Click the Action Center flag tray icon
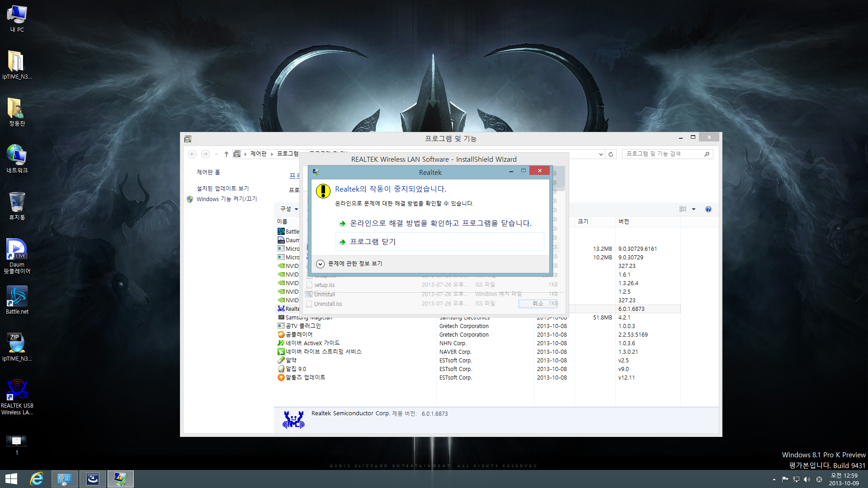Viewport: 868px width, 488px height. coord(785,479)
